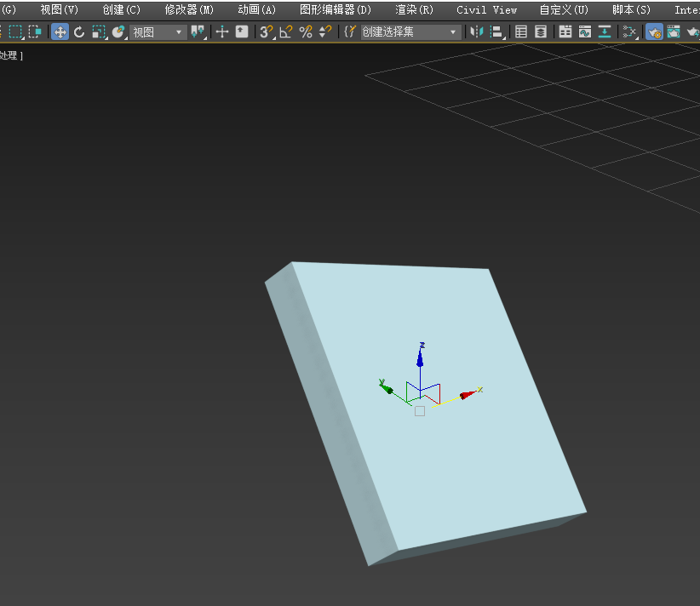This screenshot has height=606, width=700.
Task: Open the 视图 reference coordinate dropdown
Action: pyautogui.click(x=158, y=32)
